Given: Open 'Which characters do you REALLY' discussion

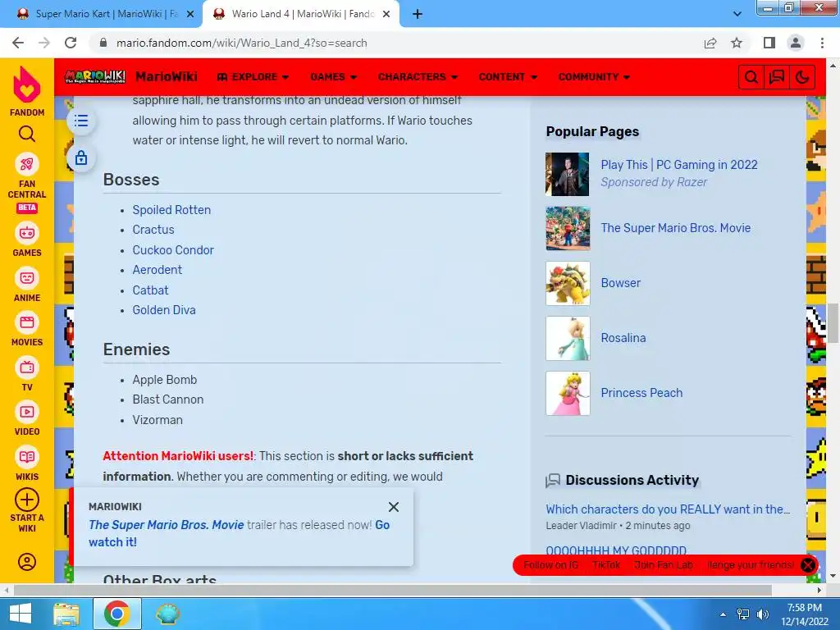Looking at the screenshot, I should tap(668, 509).
